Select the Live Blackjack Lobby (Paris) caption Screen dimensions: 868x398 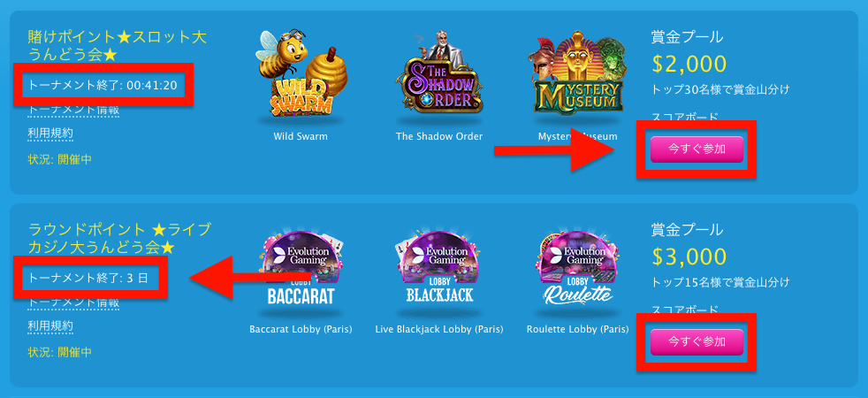[x=439, y=329]
